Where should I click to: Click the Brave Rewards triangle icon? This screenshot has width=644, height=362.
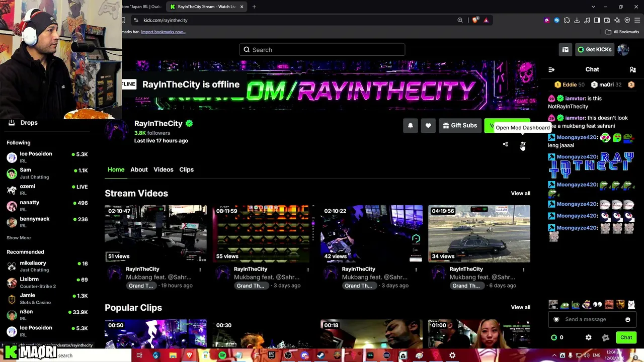click(x=486, y=20)
